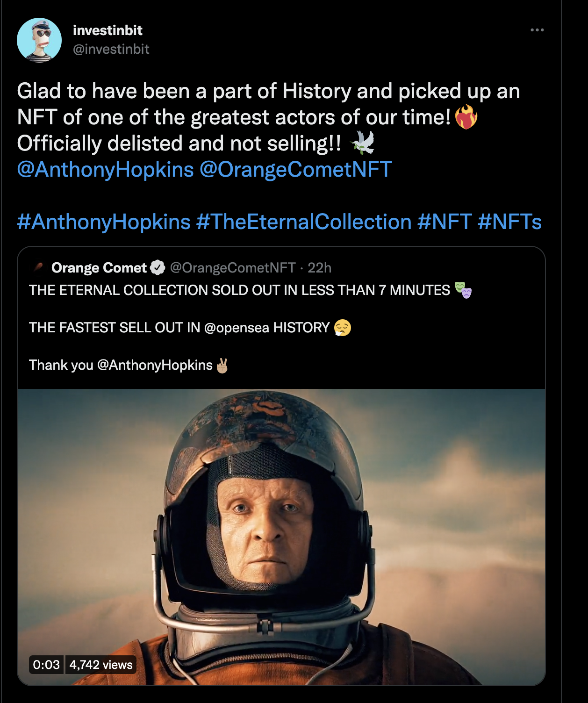The height and width of the screenshot is (703, 588).
Task: Open the investinbit display name
Action: [x=108, y=30]
